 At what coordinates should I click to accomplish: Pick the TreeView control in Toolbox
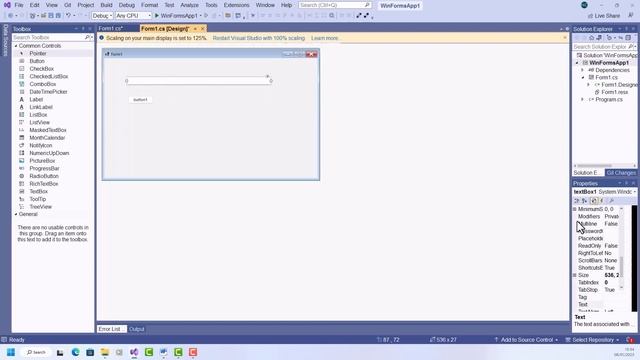[40, 207]
